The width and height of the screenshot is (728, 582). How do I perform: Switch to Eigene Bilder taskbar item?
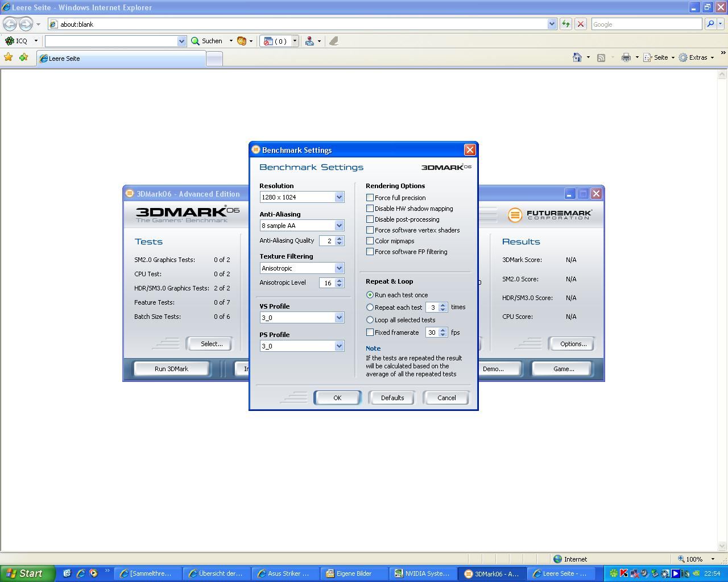tap(355, 573)
